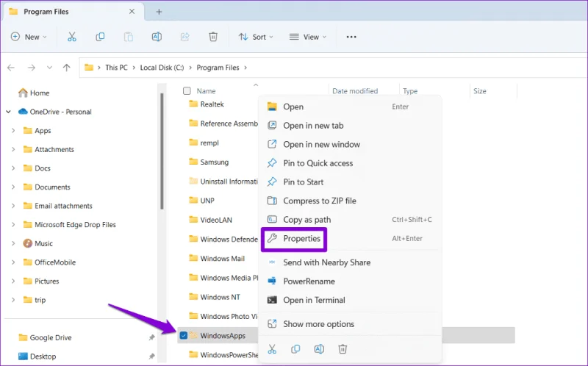Open the Sort dropdown
This screenshot has height=366, width=588.
tap(256, 37)
